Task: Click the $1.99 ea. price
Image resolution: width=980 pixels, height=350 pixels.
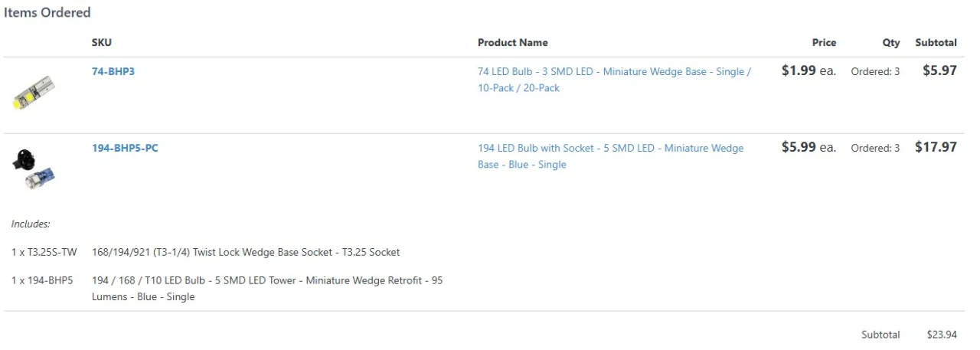Action: click(808, 71)
